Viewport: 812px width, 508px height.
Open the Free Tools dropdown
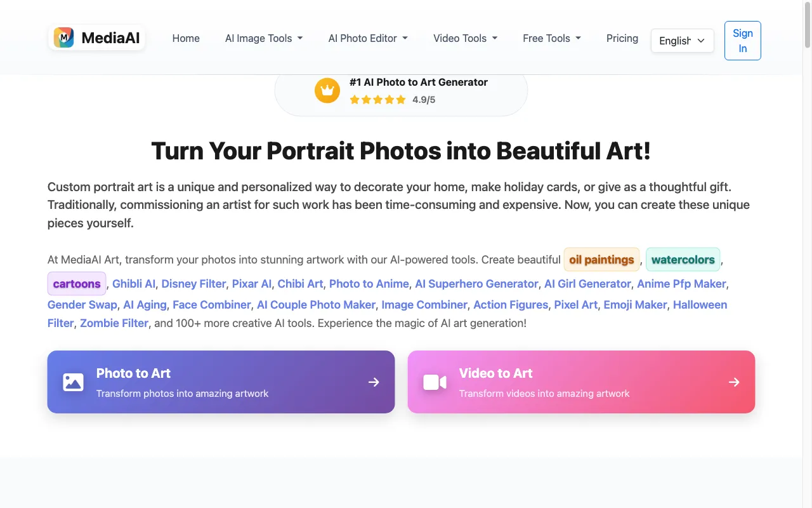pyautogui.click(x=552, y=38)
